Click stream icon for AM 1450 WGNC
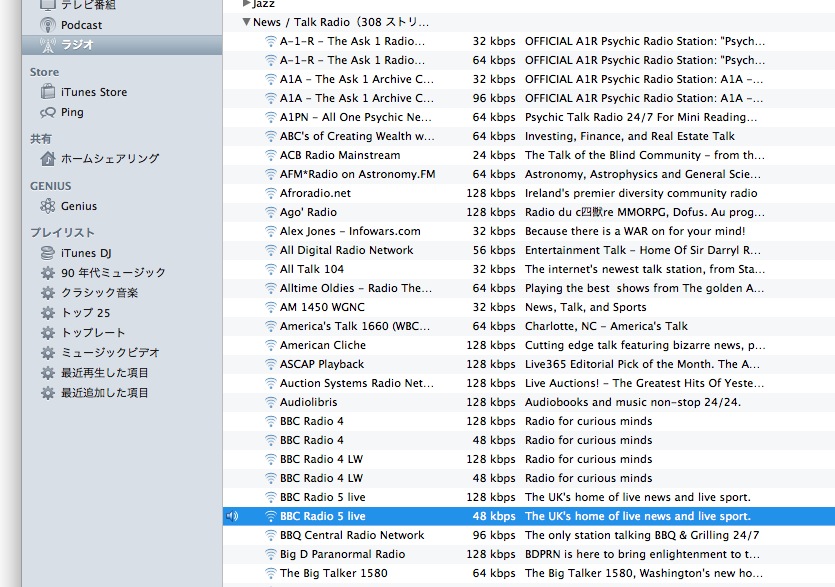The height and width of the screenshot is (587, 835). tap(271, 307)
